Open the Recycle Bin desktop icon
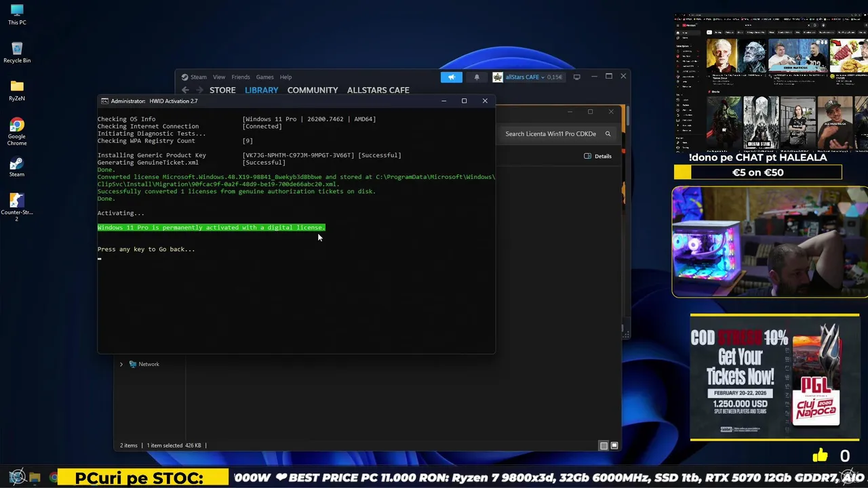Screen dimensions: 868x488 (x=17, y=53)
